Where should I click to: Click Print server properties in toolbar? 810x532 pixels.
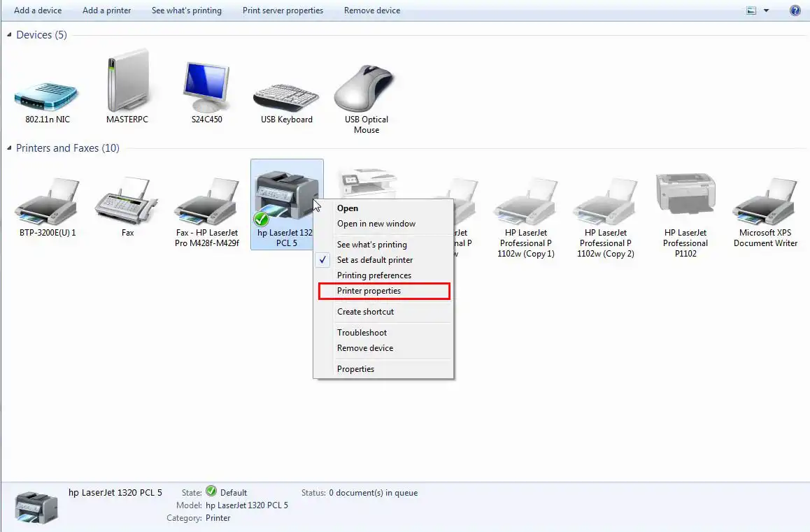point(283,10)
